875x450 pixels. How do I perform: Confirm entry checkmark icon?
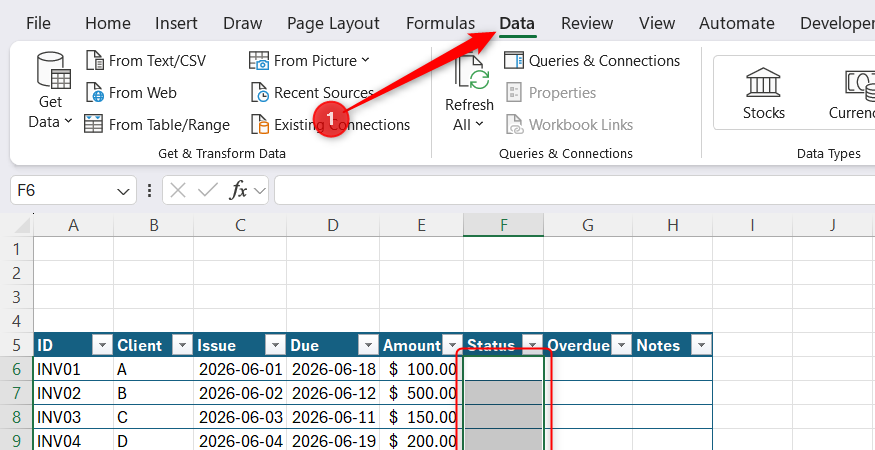click(x=208, y=191)
